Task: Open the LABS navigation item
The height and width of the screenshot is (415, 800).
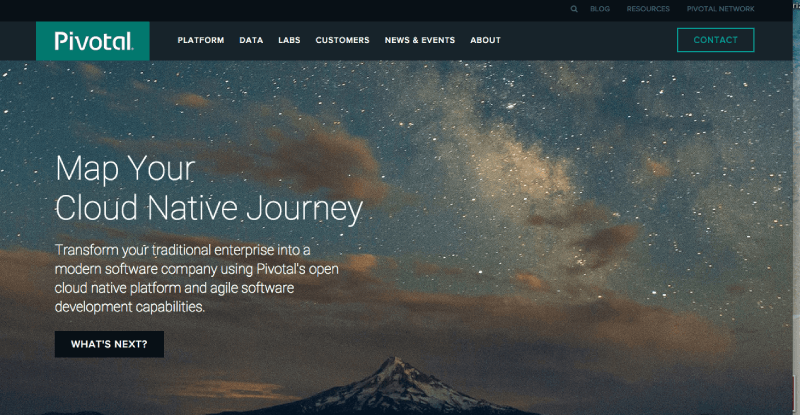Action: (x=289, y=40)
